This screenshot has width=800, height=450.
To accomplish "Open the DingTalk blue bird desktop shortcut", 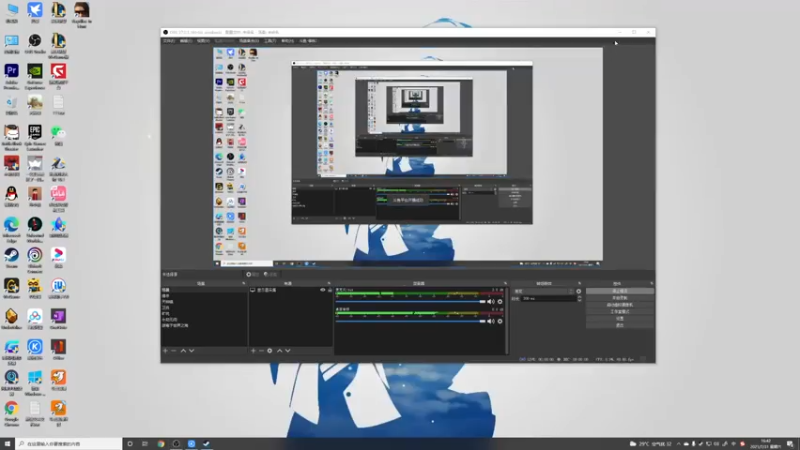I will 35,14.
